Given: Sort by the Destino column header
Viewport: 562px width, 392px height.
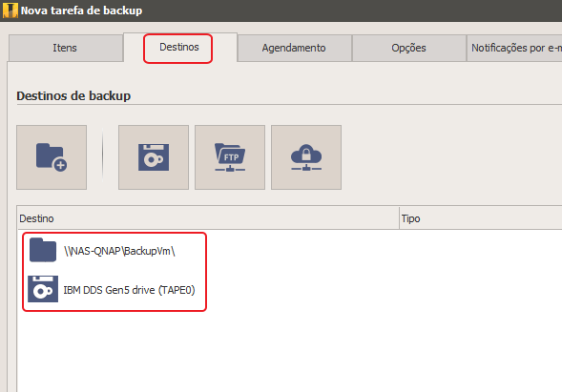Looking at the screenshot, I should 208,218.
